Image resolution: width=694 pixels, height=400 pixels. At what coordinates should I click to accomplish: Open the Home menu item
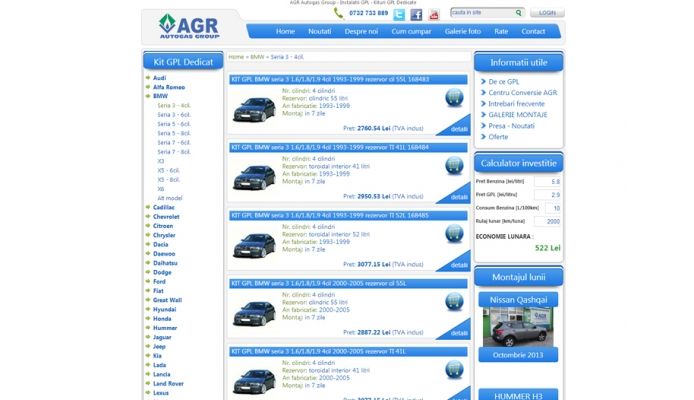[x=285, y=31]
